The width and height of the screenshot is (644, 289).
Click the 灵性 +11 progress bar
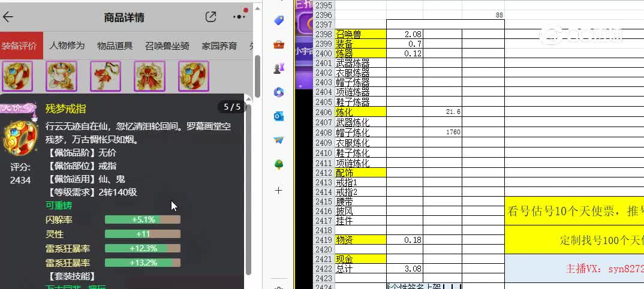(x=143, y=234)
